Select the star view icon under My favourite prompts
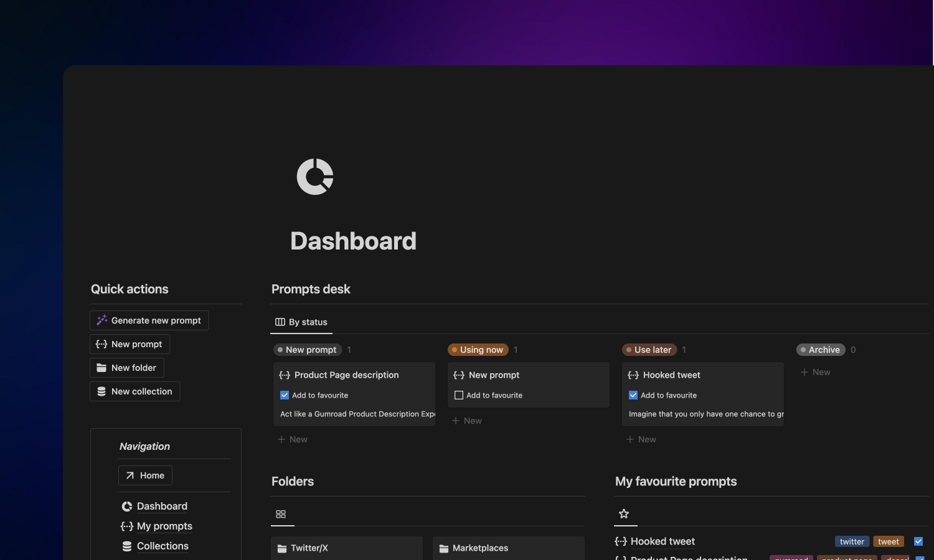 tap(624, 513)
